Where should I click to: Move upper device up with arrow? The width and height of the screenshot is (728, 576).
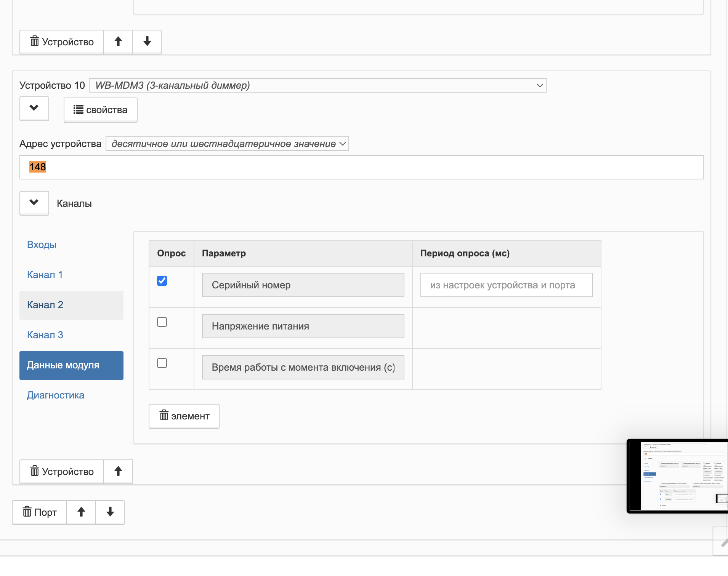[118, 42]
